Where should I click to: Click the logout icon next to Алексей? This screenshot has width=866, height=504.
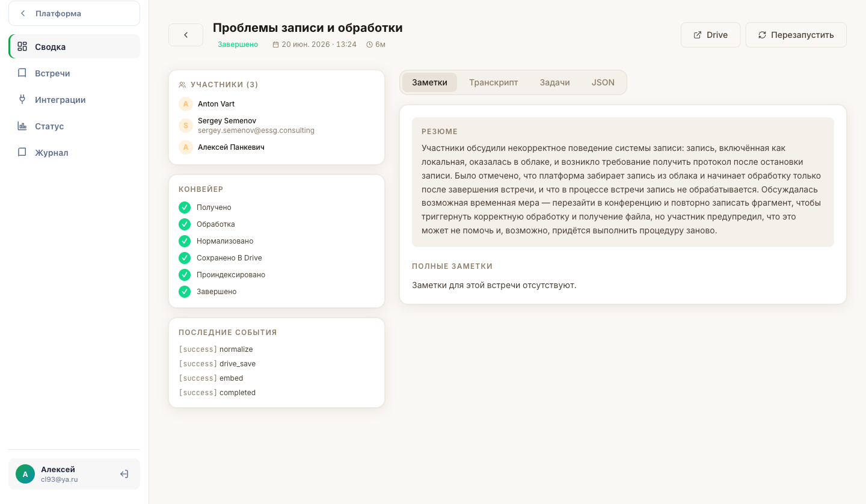[x=124, y=474]
